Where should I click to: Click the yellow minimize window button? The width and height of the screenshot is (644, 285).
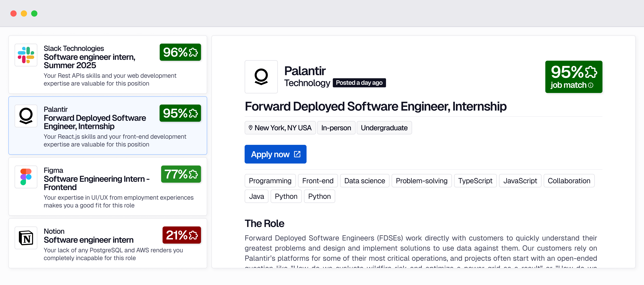(x=24, y=13)
